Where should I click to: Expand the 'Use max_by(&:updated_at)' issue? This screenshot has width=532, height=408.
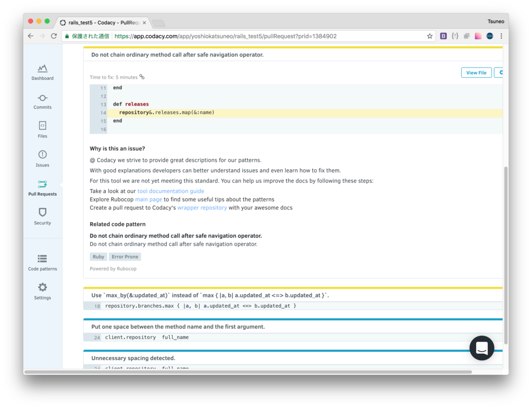pos(293,295)
